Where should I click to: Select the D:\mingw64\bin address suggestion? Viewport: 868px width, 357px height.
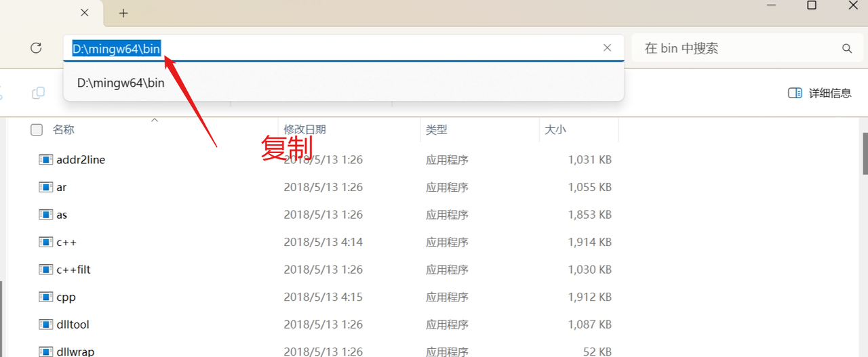pyautogui.click(x=121, y=83)
